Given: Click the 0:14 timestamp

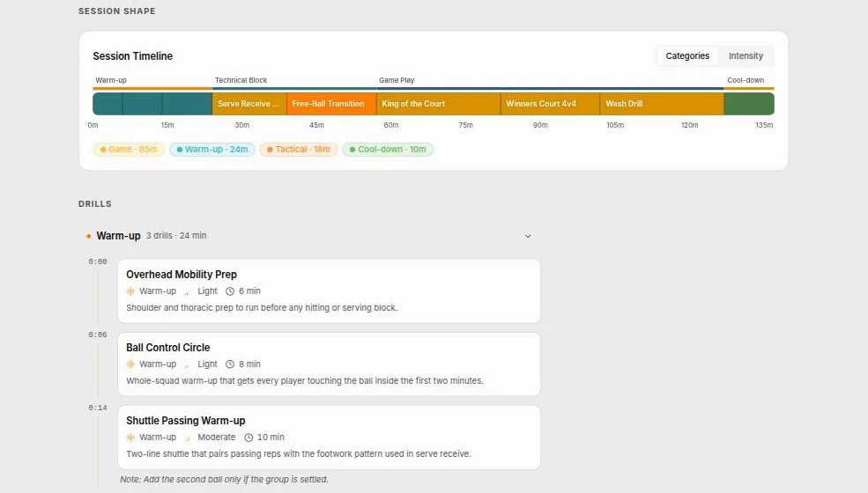Looking at the screenshot, I should click(98, 408).
